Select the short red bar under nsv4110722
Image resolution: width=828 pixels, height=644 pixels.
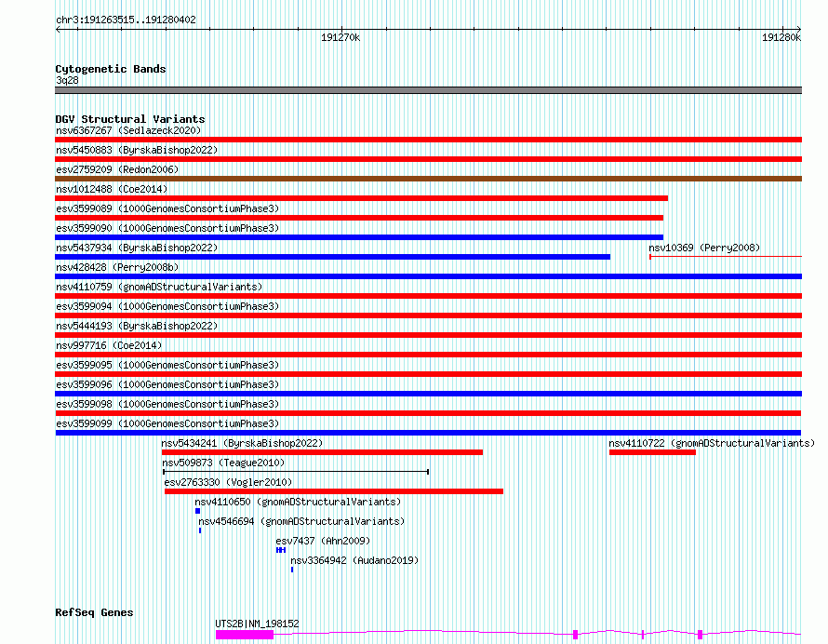[x=652, y=452]
